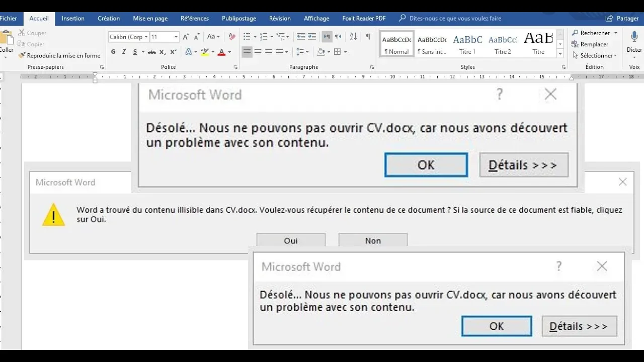Open the change case Aa dropdown

pyautogui.click(x=213, y=37)
